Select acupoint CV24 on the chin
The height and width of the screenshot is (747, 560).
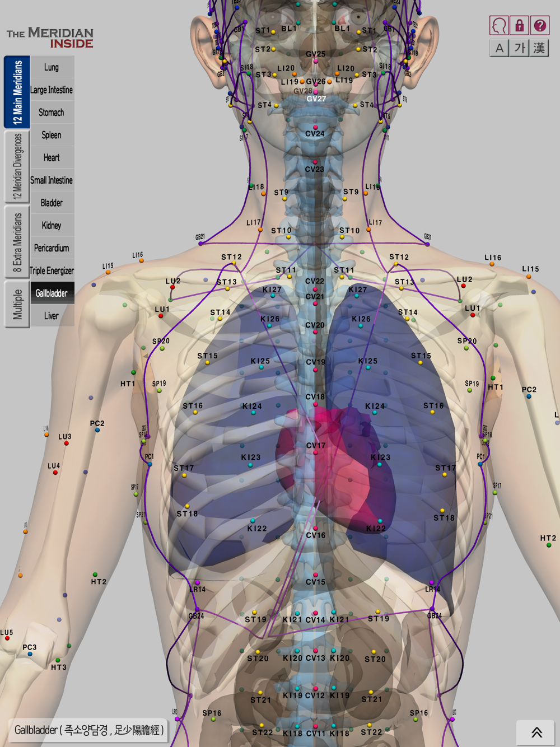click(x=315, y=127)
